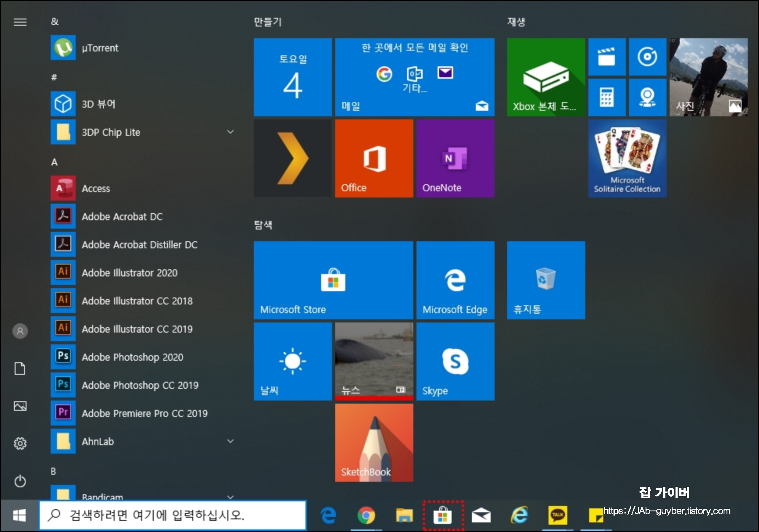
Task: Open Internet Explorer from the taskbar
Action: tap(519, 515)
